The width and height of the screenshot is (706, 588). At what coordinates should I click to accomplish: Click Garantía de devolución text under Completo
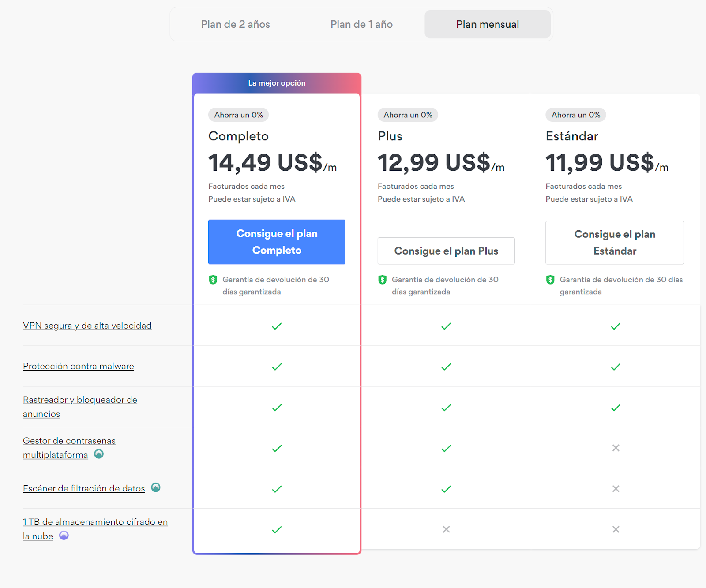pos(276,285)
